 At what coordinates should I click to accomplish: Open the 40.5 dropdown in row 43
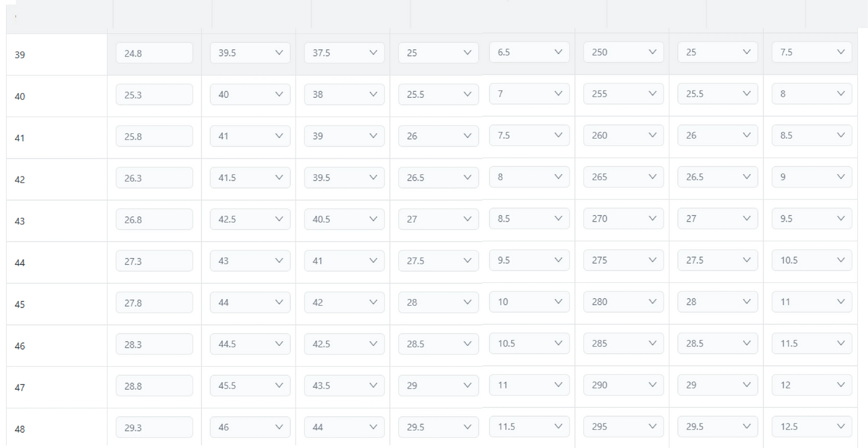click(344, 219)
